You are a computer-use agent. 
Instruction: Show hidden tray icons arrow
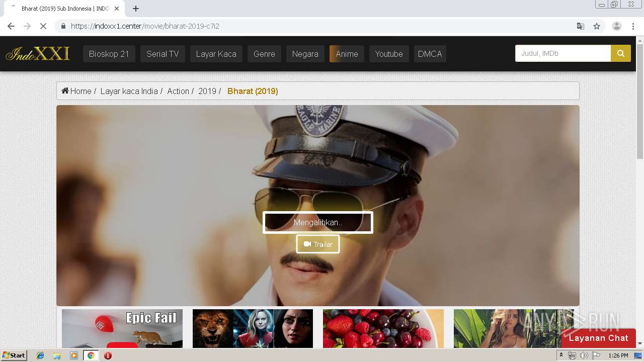561,355
